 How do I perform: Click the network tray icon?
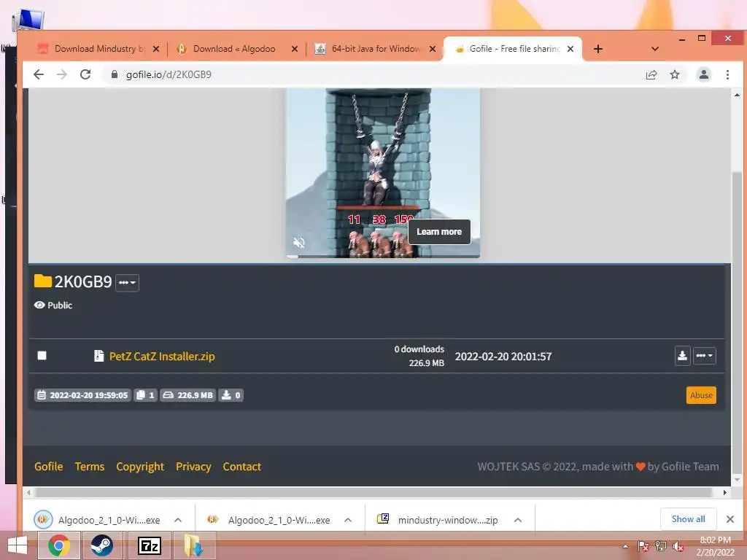(x=661, y=546)
